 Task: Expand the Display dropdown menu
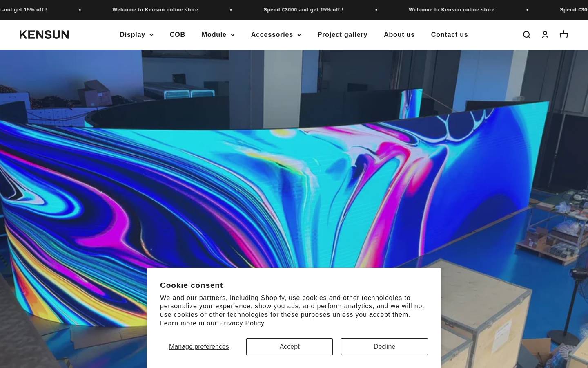tap(136, 35)
